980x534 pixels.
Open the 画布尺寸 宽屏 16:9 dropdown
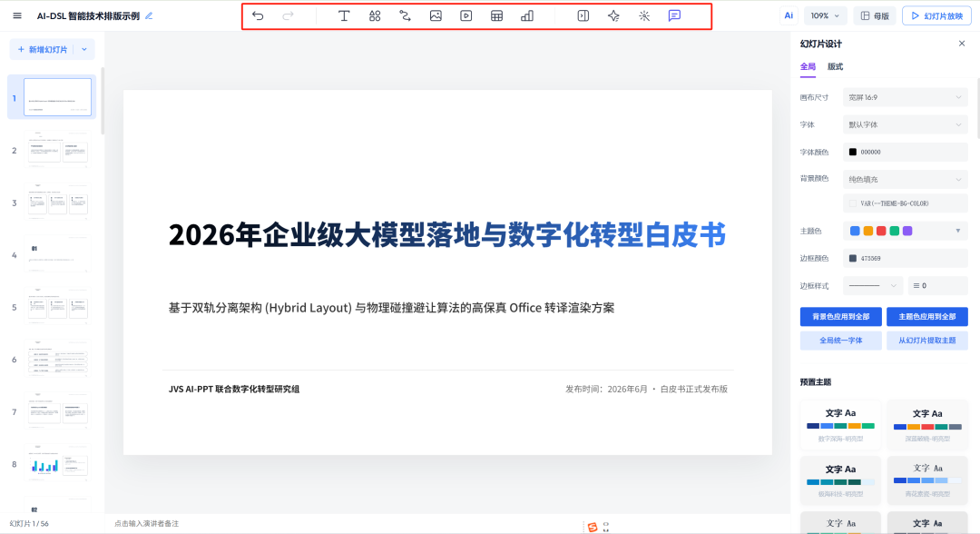(x=905, y=97)
